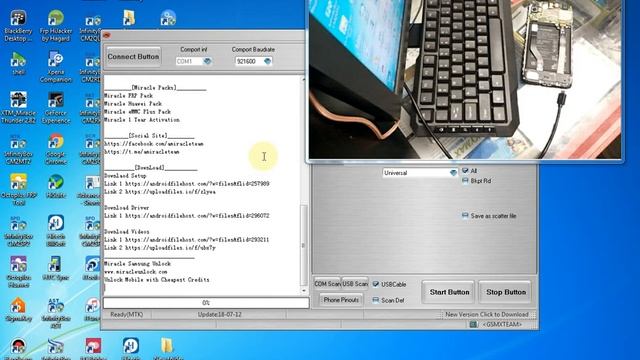This screenshot has width=640, height=360.
Task: Expand the Comport Baudrate dropdown arrow
Action: [x=267, y=61]
